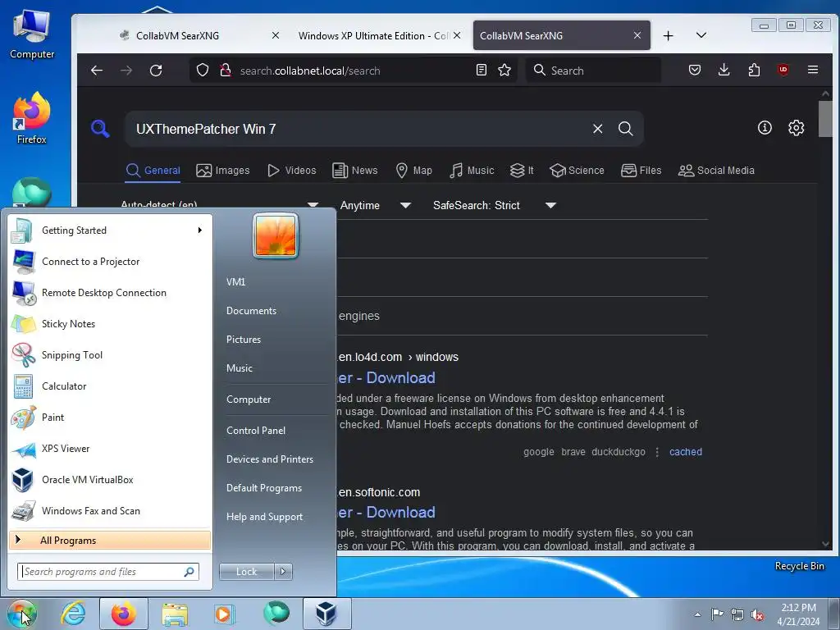Open the softonic.com Download result link
Viewport: 840px width, 630px height.
pyautogui.click(x=386, y=512)
